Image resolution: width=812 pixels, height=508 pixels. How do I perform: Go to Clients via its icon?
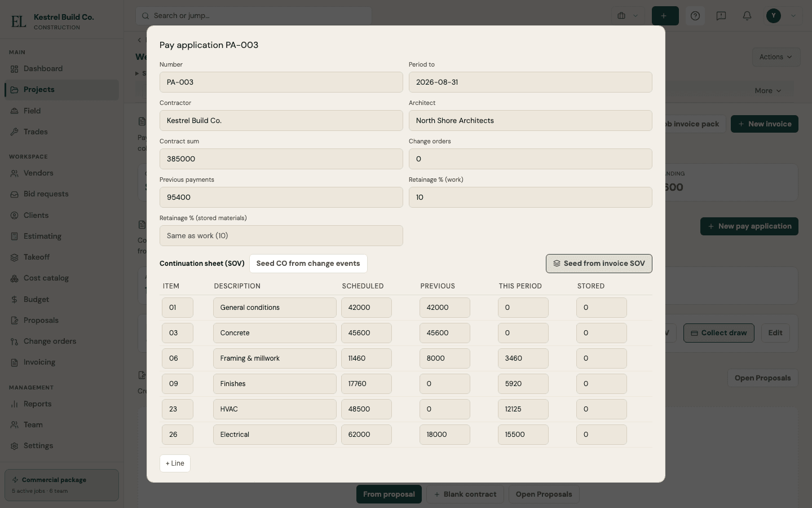(x=14, y=216)
